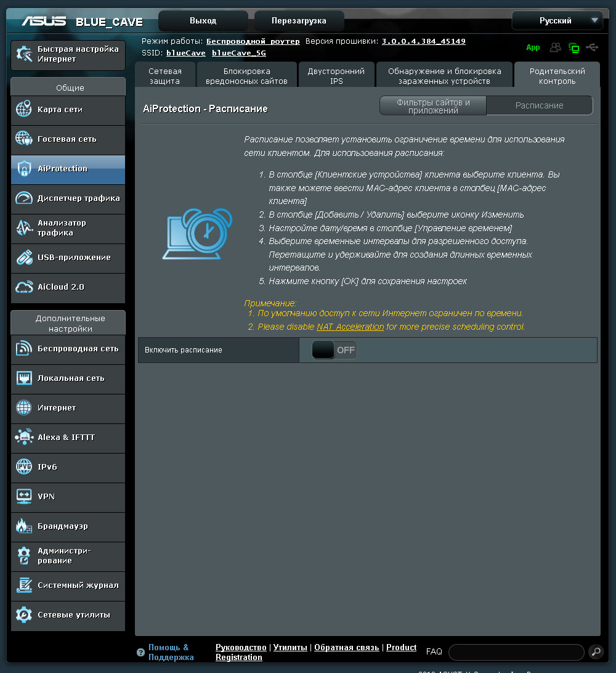The height and width of the screenshot is (673, 616).
Task: Click the Firewall flame icon
Action: pyautogui.click(x=24, y=526)
